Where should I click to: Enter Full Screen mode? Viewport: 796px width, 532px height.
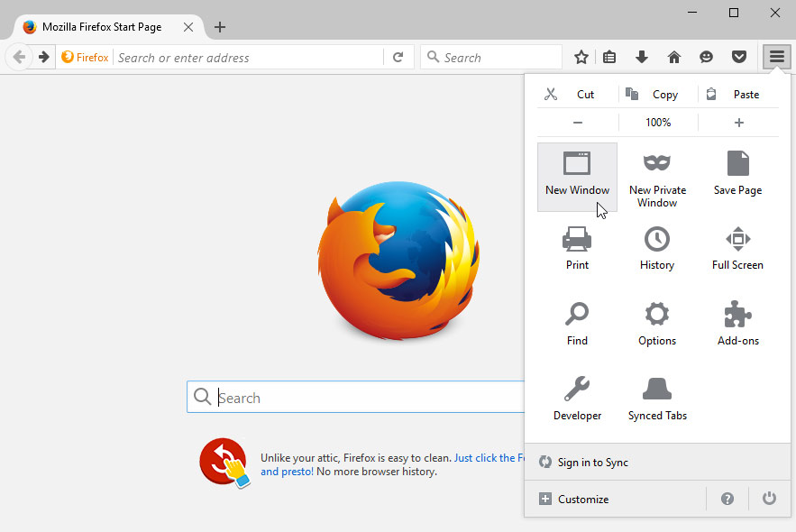point(737,249)
